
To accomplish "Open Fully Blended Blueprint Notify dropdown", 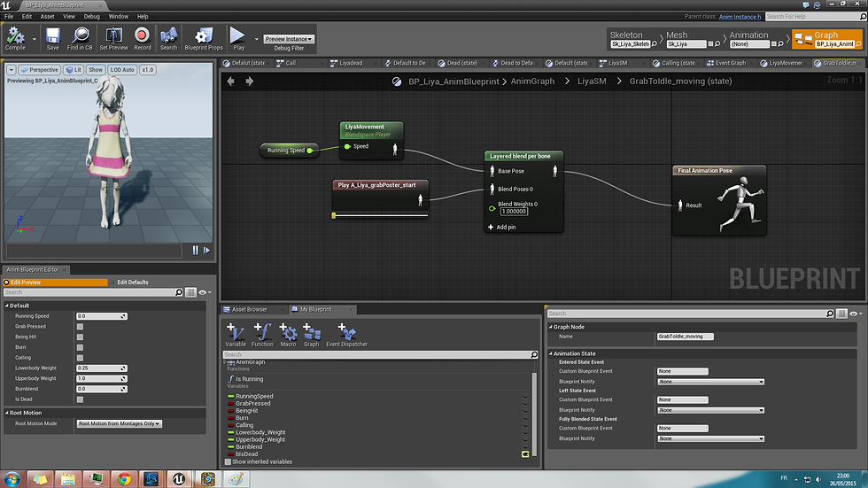I will point(710,438).
